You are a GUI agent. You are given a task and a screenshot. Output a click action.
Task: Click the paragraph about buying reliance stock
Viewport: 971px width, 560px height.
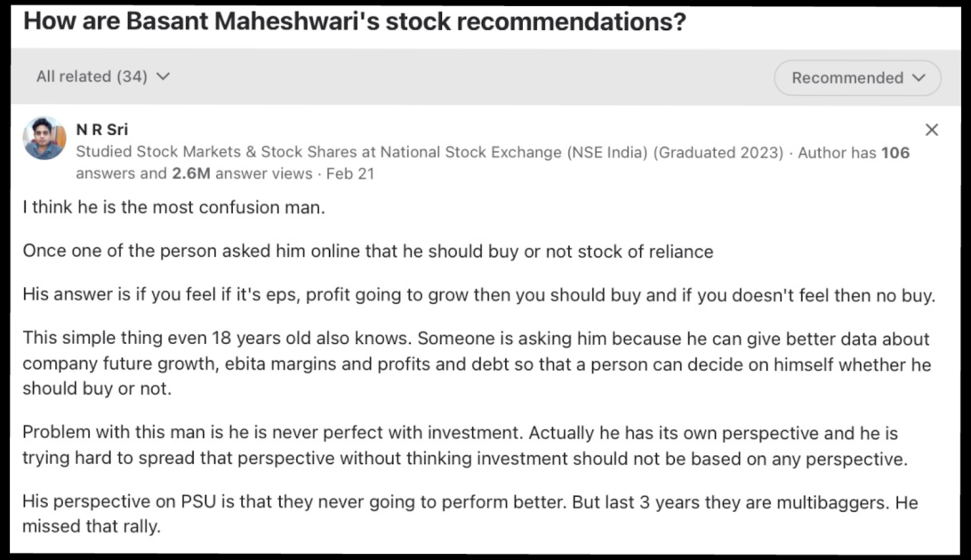click(367, 252)
